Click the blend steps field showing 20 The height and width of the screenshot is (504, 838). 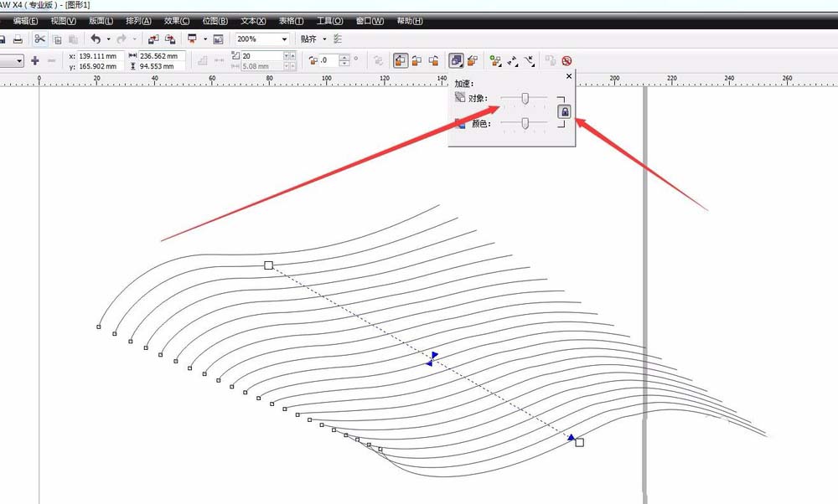click(x=261, y=55)
